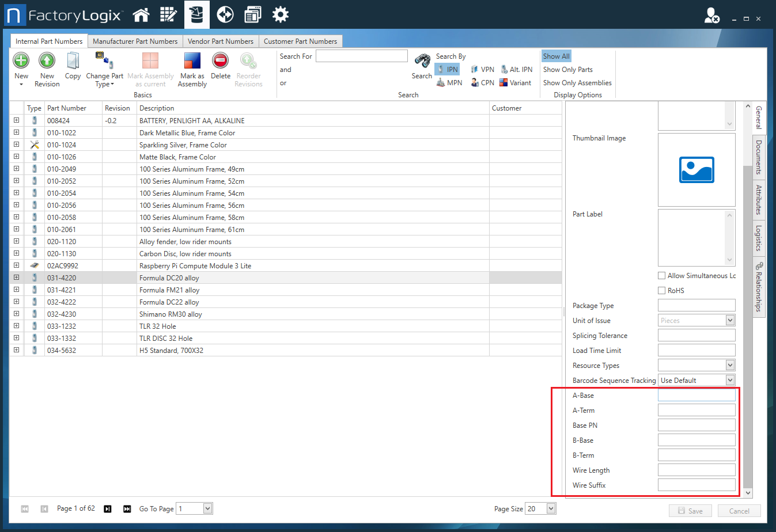Click the Show Only Assemblies option

pos(577,82)
